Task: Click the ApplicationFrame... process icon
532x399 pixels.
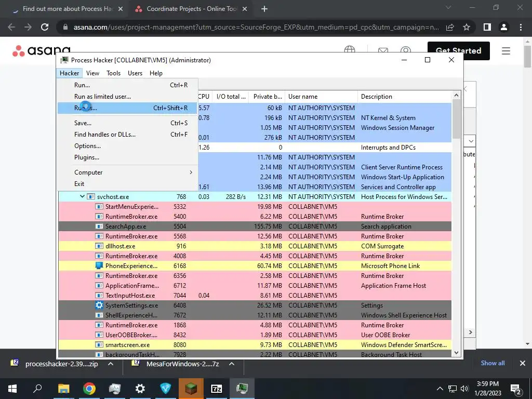Action: coord(99,285)
